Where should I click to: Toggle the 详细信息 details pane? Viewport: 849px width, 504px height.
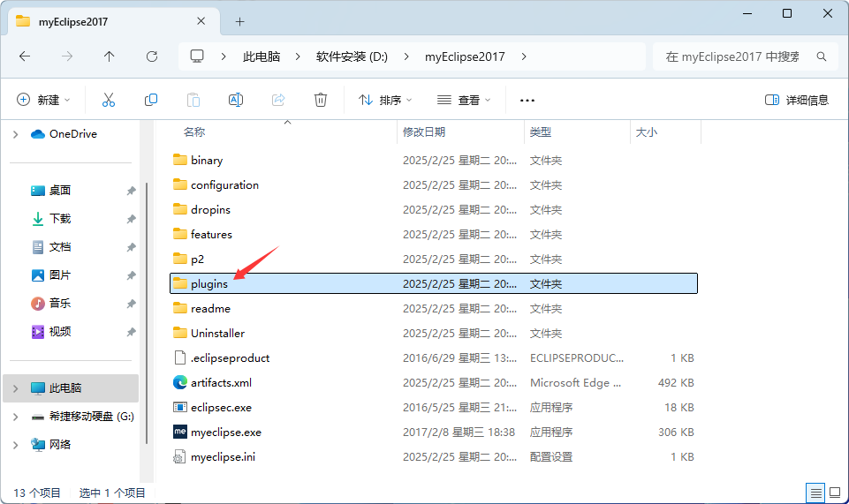[797, 100]
